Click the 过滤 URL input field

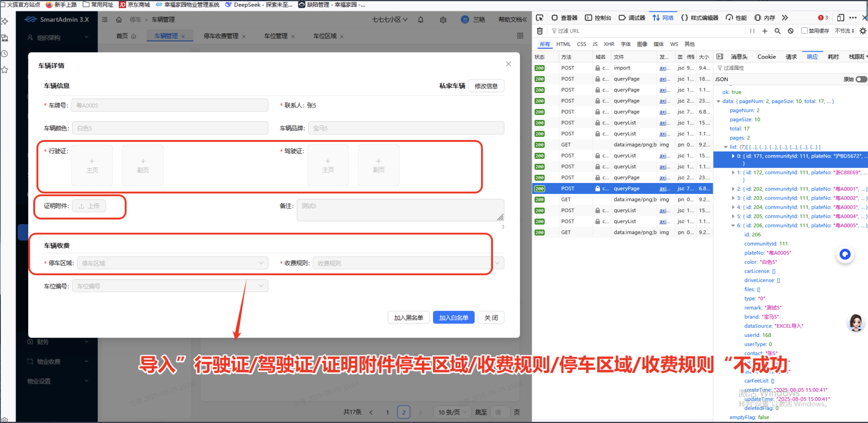point(568,31)
